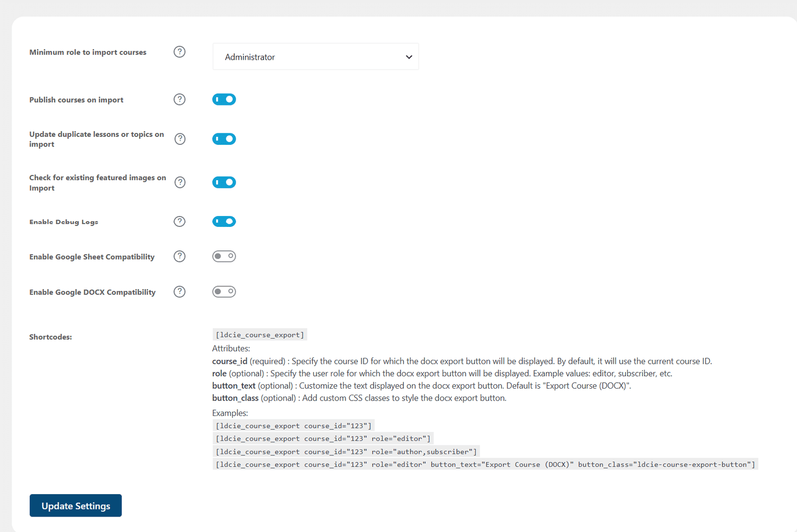The image size is (797, 532).
Task: Click the example shortcode with role="author,subscriber"
Action: (x=346, y=452)
